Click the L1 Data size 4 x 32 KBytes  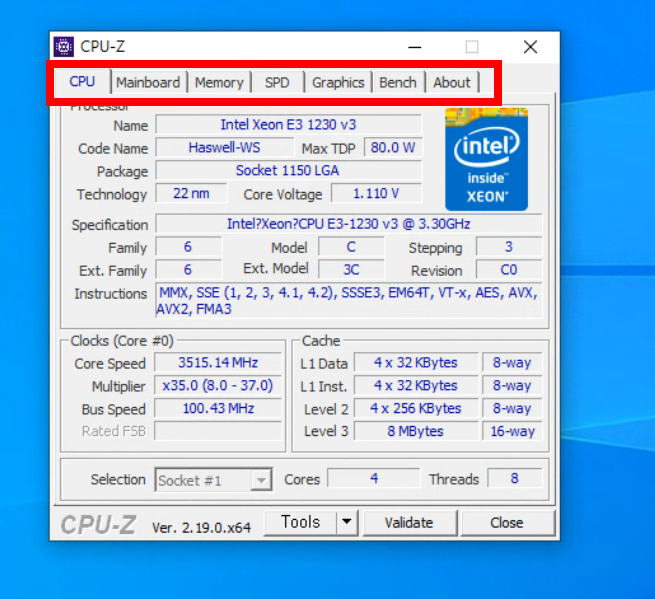[x=416, y=363]
